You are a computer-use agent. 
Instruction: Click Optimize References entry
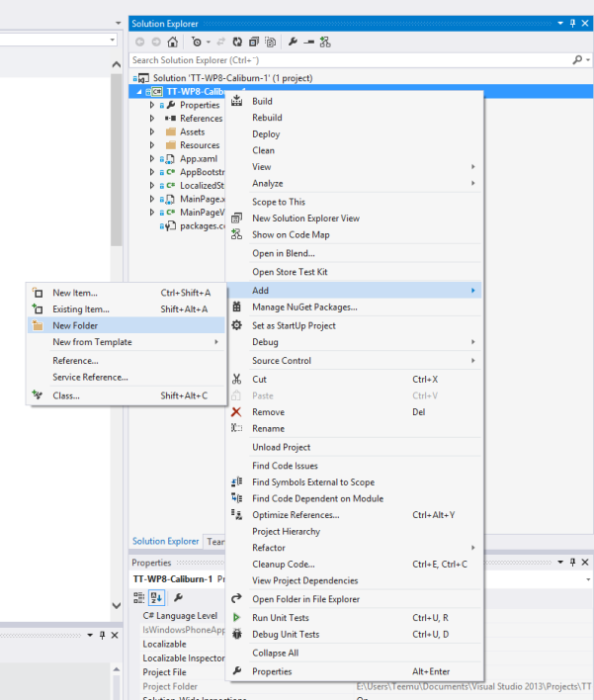[x=356, y=515]
